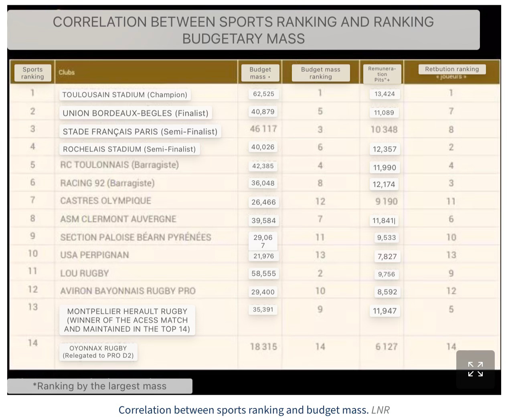Select 'STADE FRANÇAIS PARIS (Semi-Finalist)' club name
Image resolution: width=510 pixels, height=420 pixels.
pyautogui.click(x=140, y=131)
